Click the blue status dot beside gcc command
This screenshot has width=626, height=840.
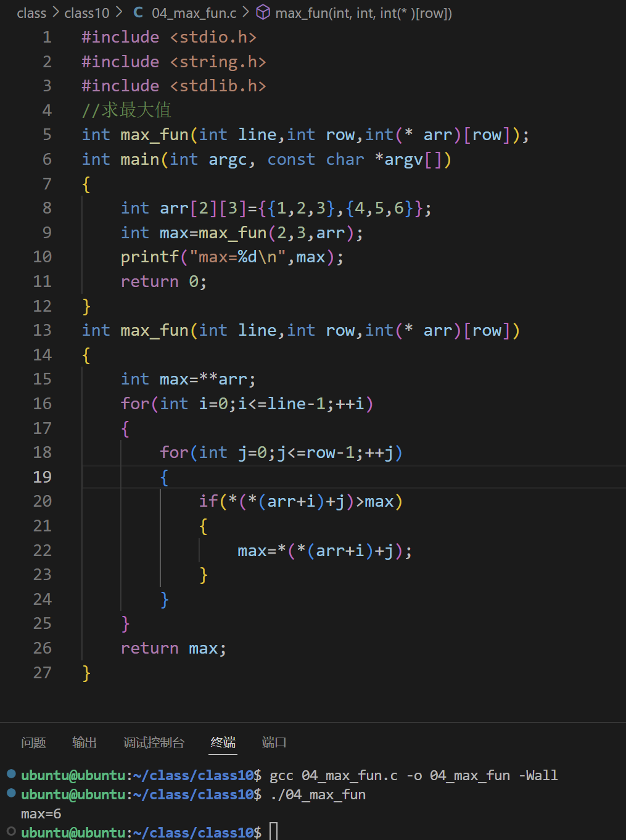tap(11, 773)
